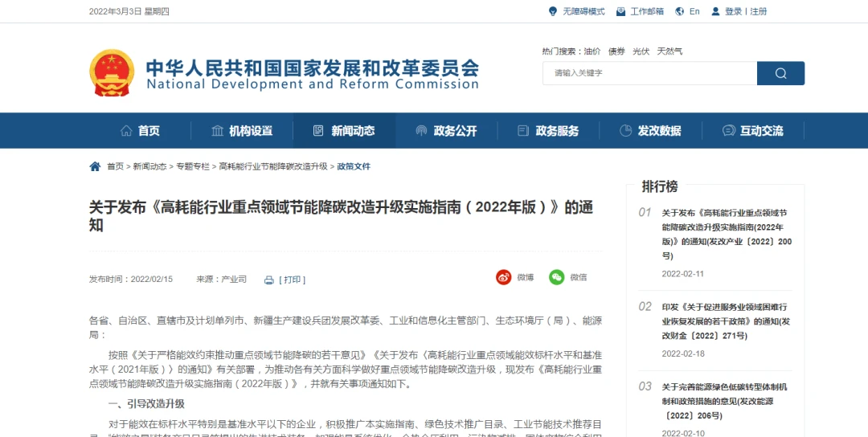
Task: Open the 机构设置 navigation menu
Action: click(x=242, y=131)
